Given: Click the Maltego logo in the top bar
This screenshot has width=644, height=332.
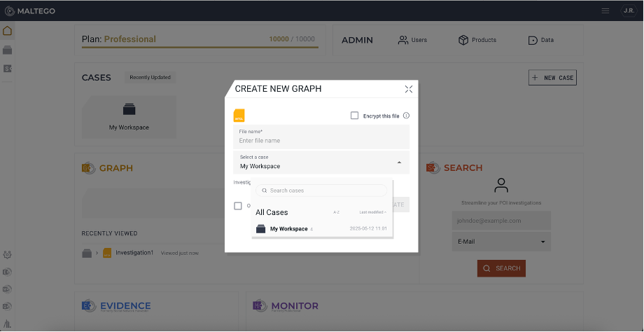Looking at the screenshot, I should pos(29,11).
